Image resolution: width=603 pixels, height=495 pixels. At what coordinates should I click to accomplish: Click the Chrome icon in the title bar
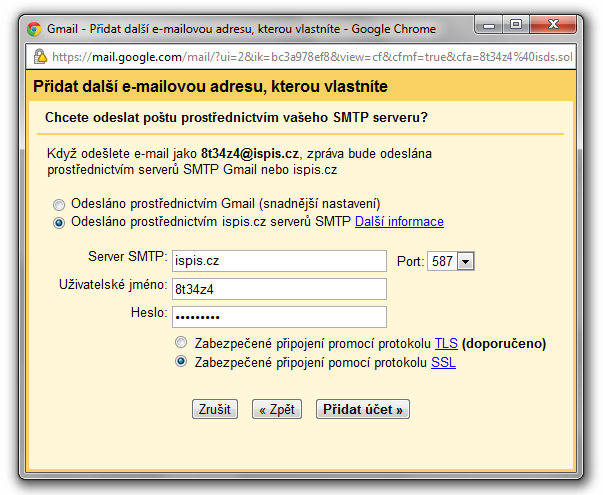coord(34,29)
